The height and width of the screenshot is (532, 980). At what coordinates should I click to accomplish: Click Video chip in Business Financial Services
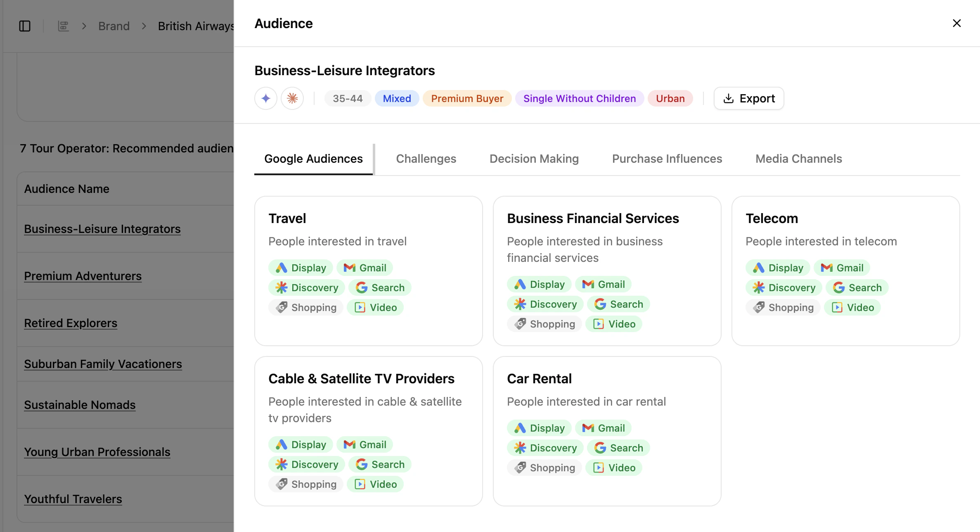click(614, 324)
